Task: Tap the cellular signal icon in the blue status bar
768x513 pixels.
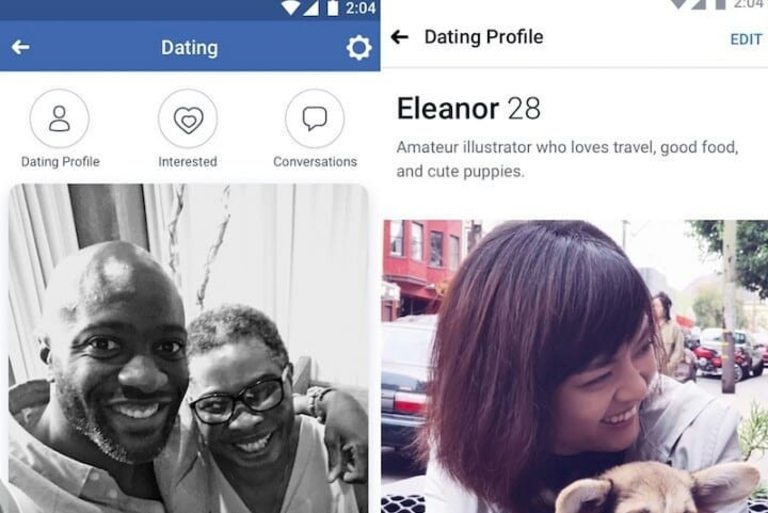Action: coord(311,7)
